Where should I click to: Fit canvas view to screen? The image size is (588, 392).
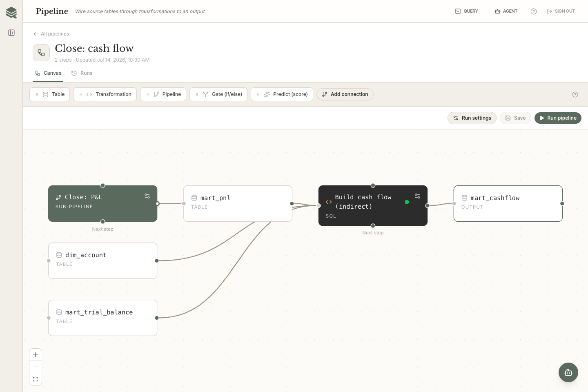point(36,379)
